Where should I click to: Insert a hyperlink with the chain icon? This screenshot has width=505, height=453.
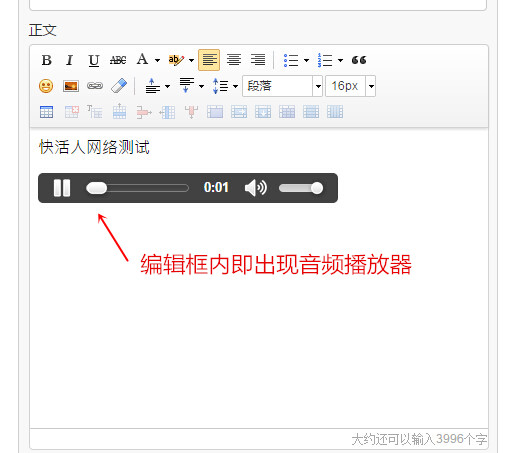point(95,86)
